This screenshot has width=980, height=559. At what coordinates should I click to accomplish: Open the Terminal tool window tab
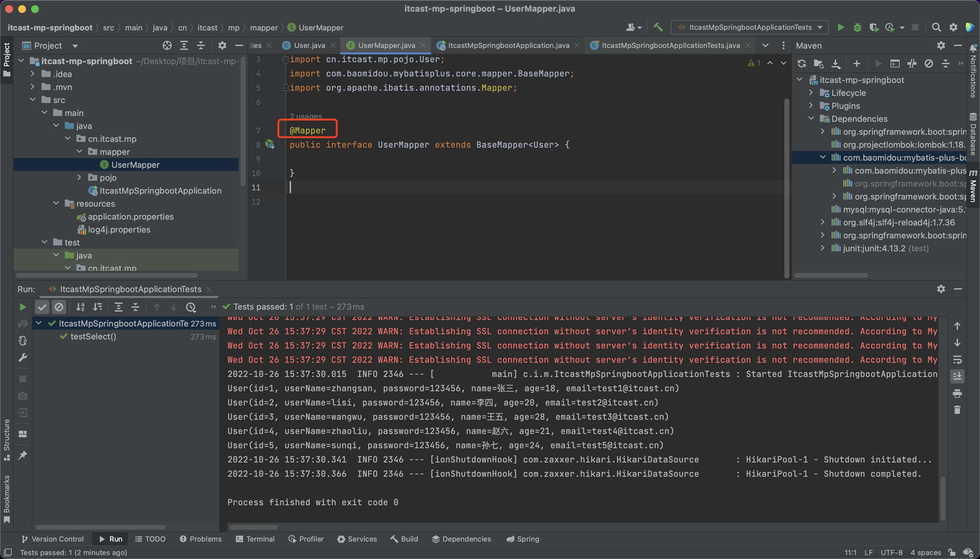click(255, 539)
